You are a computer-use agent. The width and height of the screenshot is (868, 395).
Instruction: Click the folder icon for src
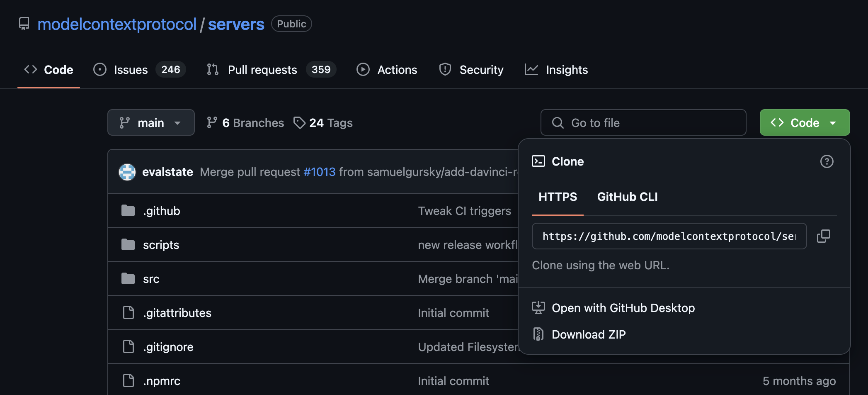(128, 279)
